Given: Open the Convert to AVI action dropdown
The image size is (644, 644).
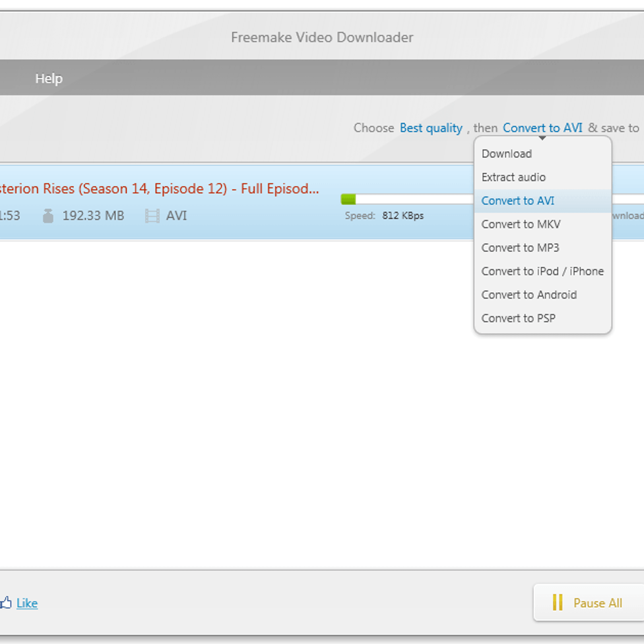Looking at the screenshot, I should click(542, 128).
